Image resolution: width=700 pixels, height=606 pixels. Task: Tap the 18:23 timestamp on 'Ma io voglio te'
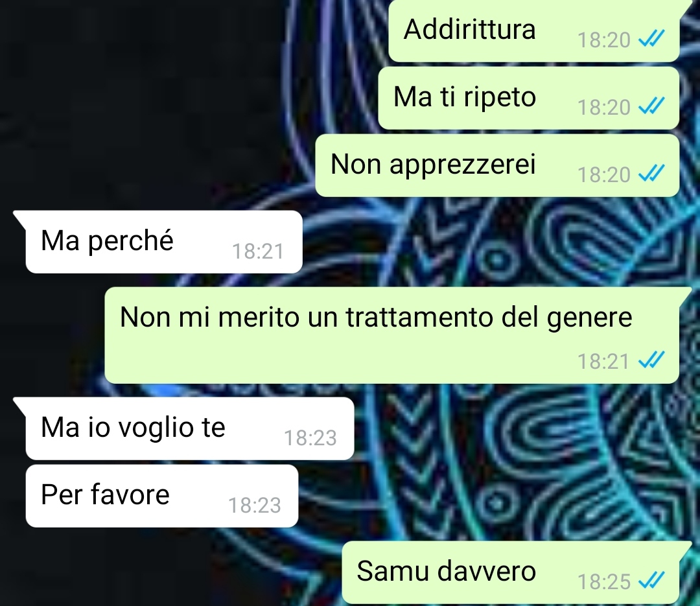pos(310,438)
